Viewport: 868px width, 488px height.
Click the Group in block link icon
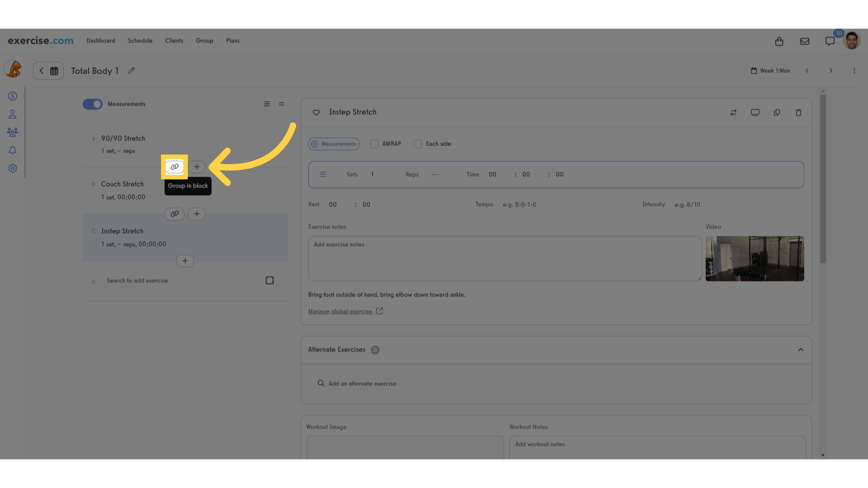tap(175, 167)
